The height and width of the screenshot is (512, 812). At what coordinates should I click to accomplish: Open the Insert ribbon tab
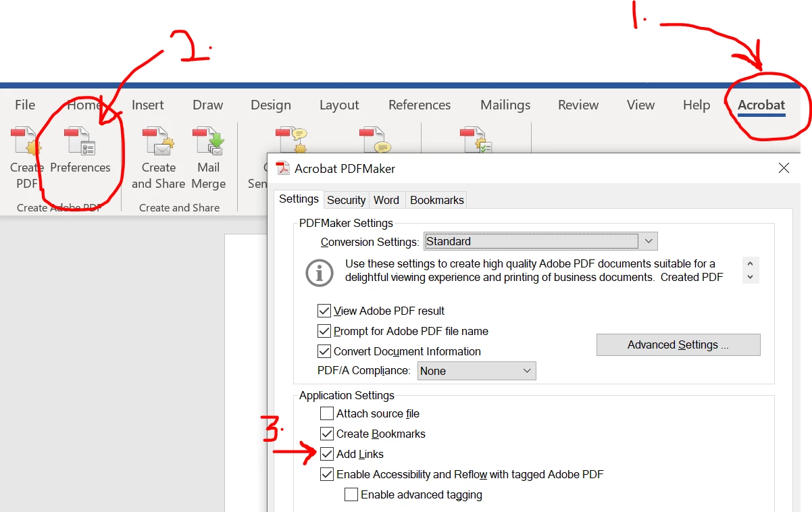[x=148, y=105]
